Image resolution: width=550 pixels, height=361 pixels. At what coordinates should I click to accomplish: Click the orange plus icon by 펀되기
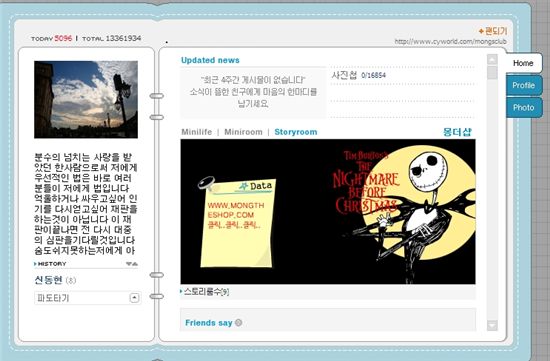(481, 31)
